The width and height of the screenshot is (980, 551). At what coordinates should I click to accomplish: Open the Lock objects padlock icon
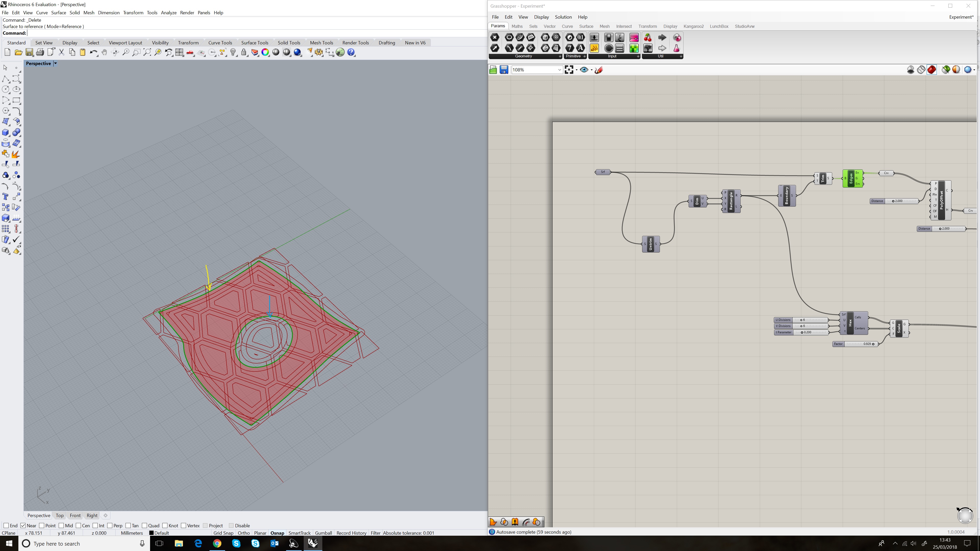pos(244,53)
